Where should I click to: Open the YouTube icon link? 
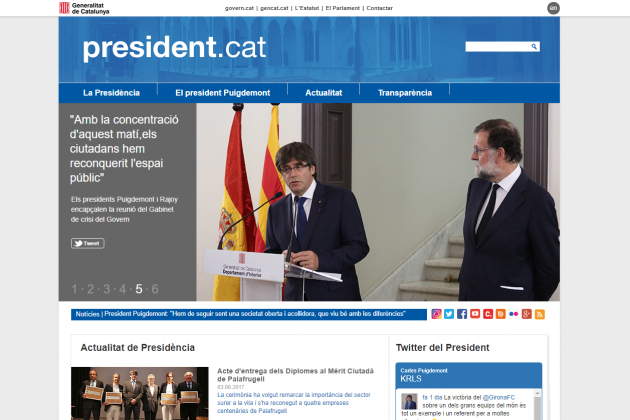(475, 314)
